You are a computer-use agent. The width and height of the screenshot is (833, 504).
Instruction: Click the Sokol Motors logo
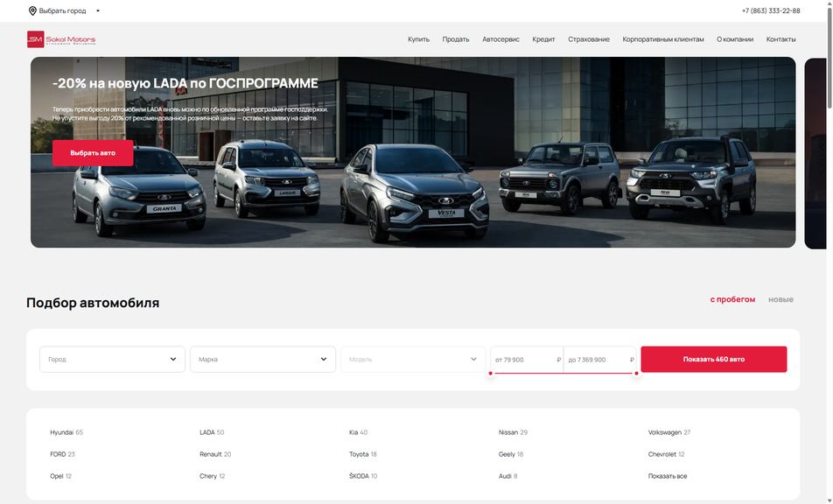pos(61,39)
